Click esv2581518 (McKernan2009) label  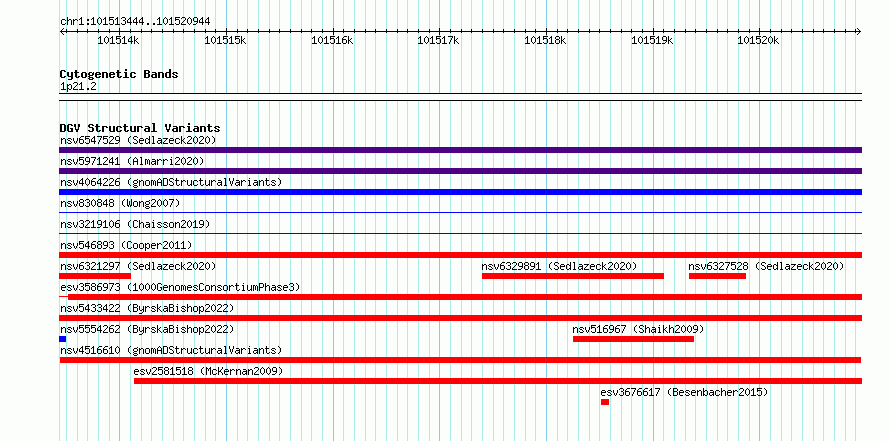(x=208, y=371)
